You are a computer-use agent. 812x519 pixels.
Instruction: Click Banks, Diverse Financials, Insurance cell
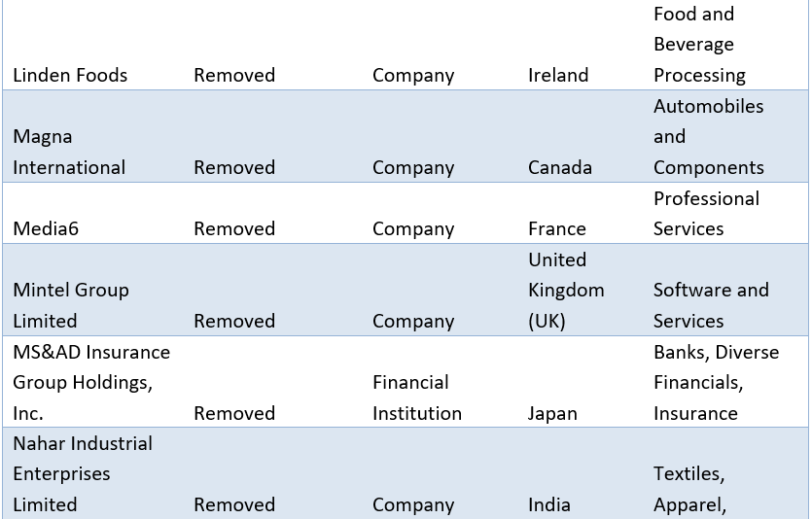point(716,382)
